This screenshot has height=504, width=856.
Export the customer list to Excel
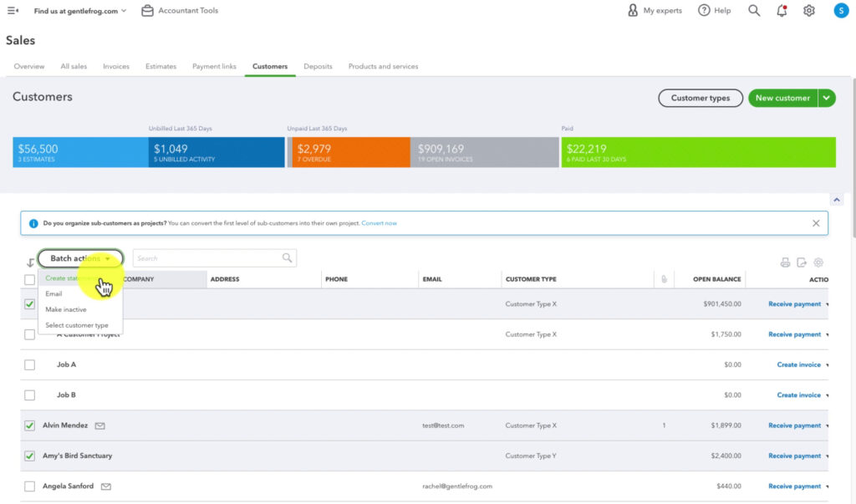coord(802,262)
